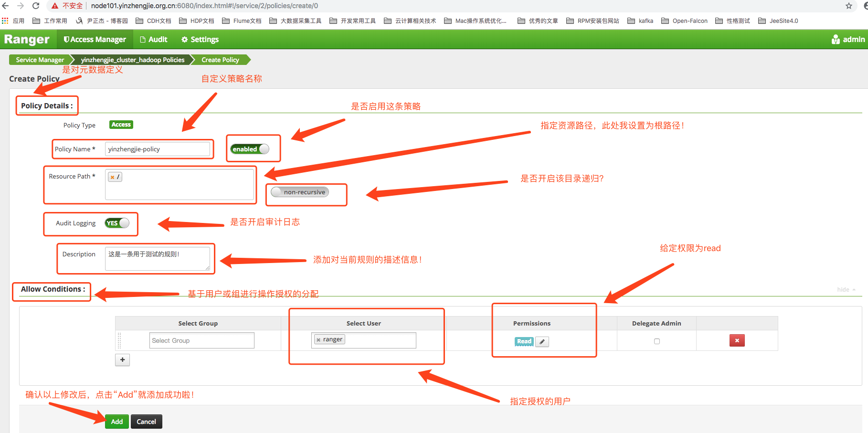Screen dimensions: 868x433
Task: Open the Select Group dropdown field
Action: coord(201,340)
